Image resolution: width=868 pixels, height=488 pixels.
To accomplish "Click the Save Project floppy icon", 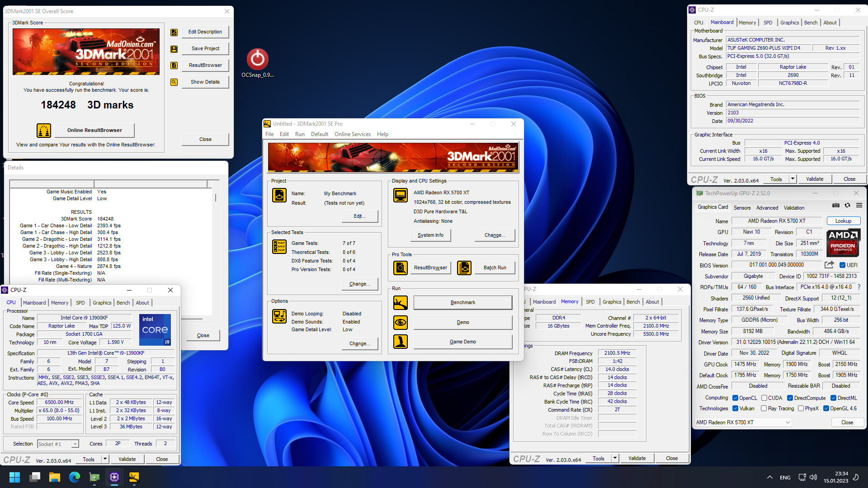I will (x=174, y=49).
